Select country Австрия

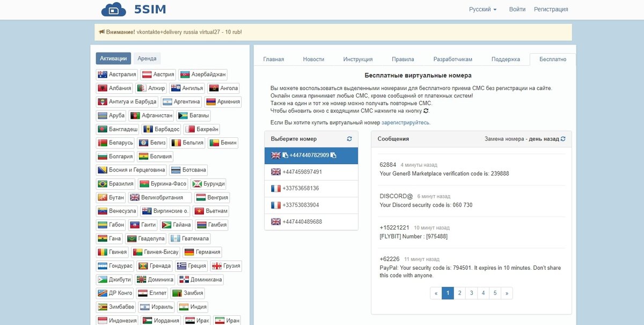(x=158, y=75)
